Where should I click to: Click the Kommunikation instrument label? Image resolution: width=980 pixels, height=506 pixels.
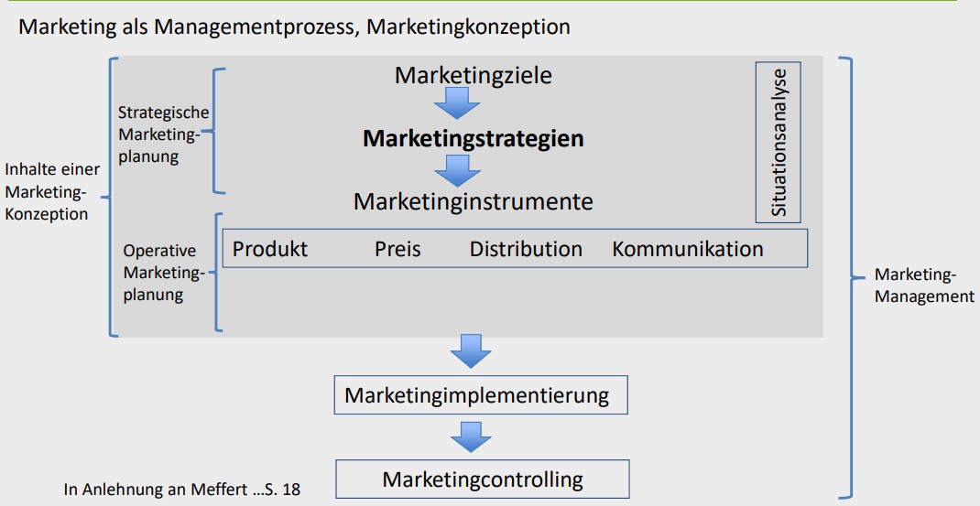coord(687,249)
